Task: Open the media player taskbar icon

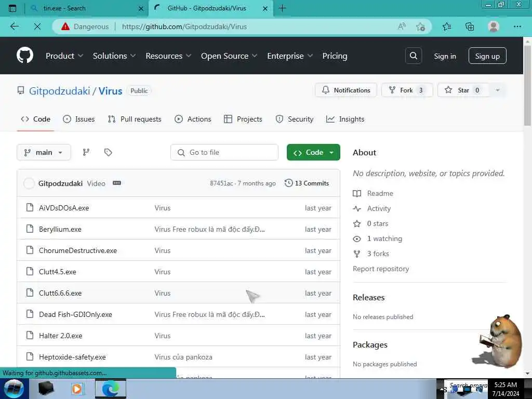Action: click(x=77, y=389)
